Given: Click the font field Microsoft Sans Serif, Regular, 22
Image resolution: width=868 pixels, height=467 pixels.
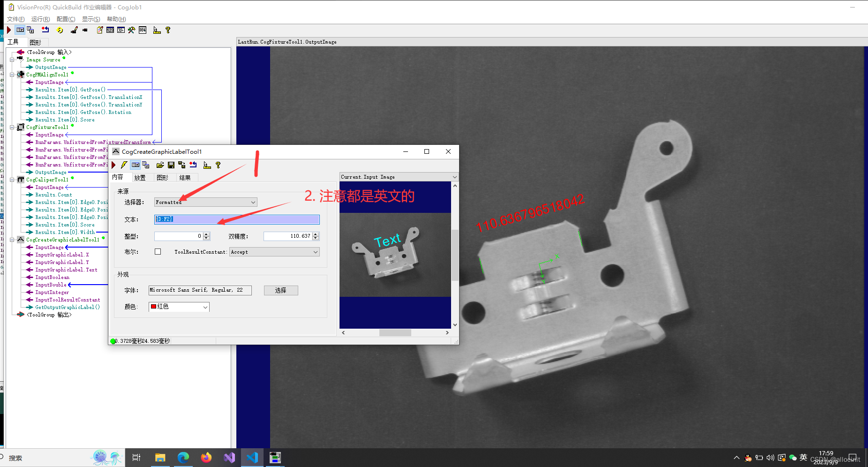Looking at the screenshot, I should [x=200, y=290].
